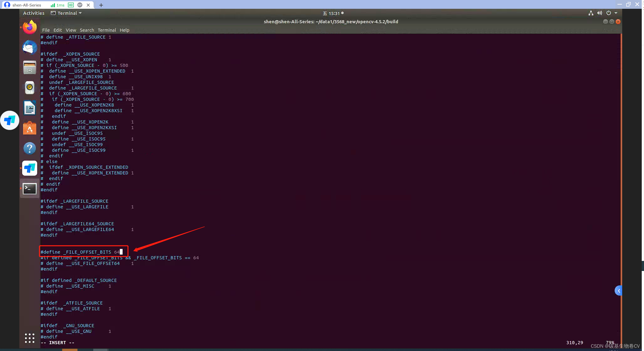Open the ToDesk app dock icon
This screenshot has width=644, height=351.
(x=30, y=168)
